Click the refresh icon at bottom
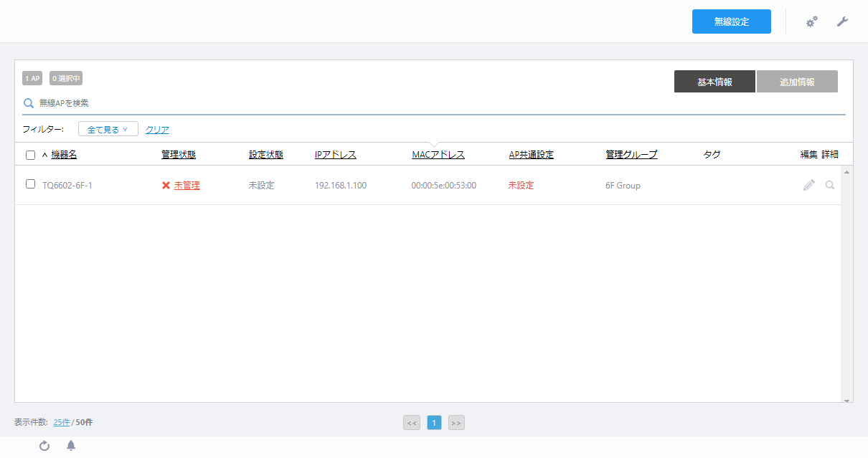The height and width of the screenshot is (458, 868). [x=44, y=446]
